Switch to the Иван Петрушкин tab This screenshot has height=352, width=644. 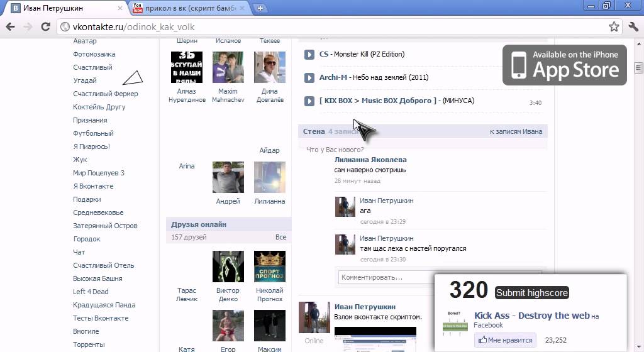click(65, 8)
